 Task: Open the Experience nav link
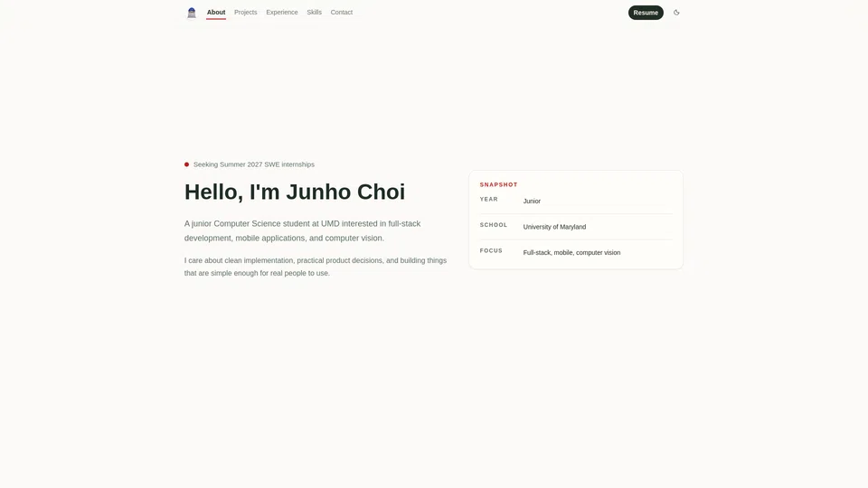pos(282,12)
